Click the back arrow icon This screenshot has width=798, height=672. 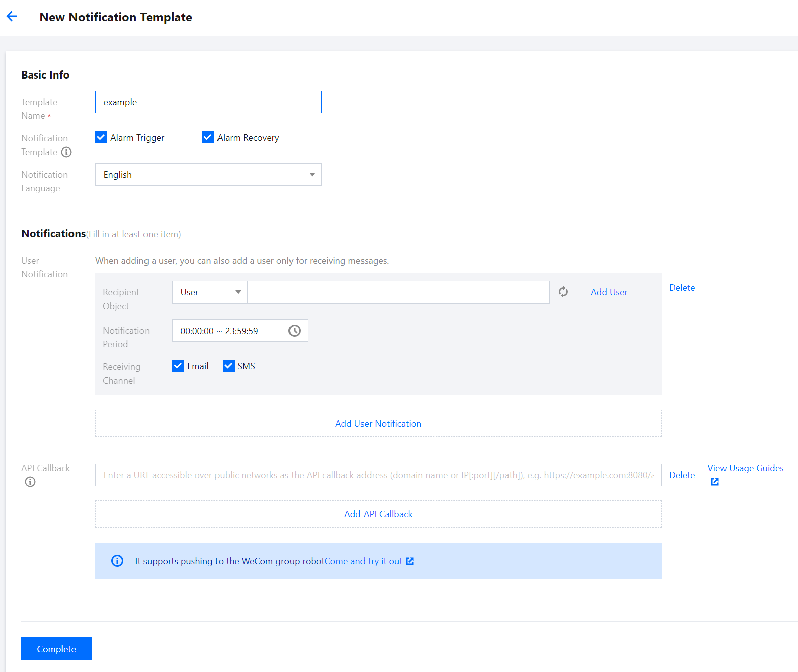[x=12, y=17]
